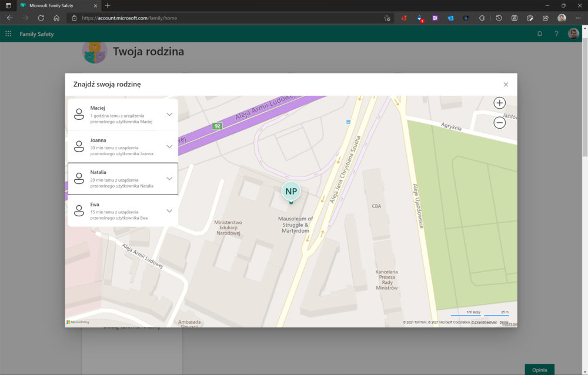Go back in browser
This screenshot has width=588, height=375.
10,18
